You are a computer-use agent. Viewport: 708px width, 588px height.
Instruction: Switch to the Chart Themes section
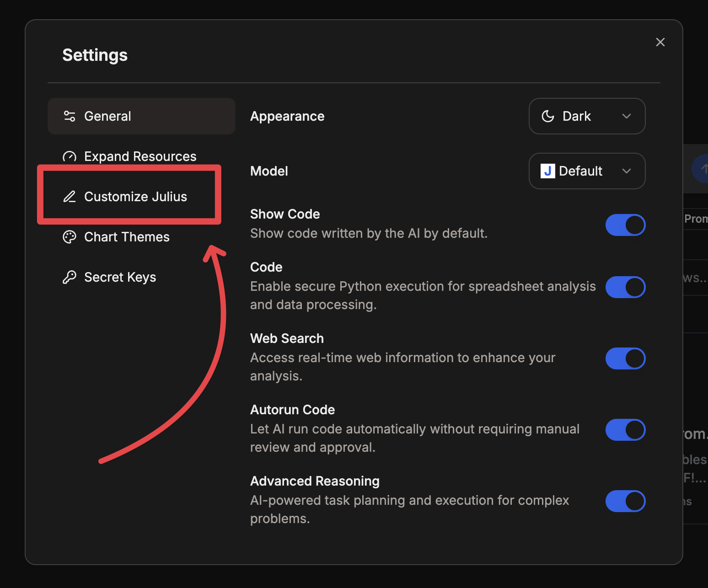coord(141,237)
